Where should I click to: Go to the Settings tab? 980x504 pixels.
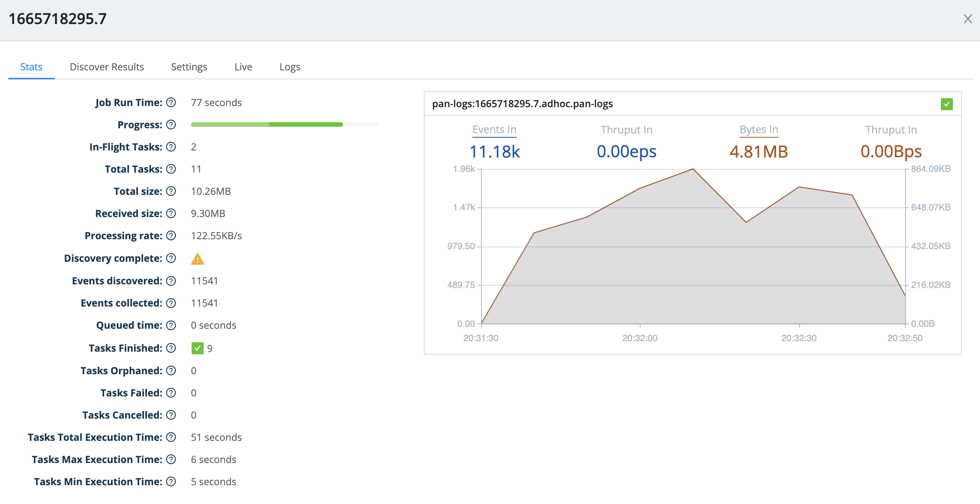[x=189, y=67]
